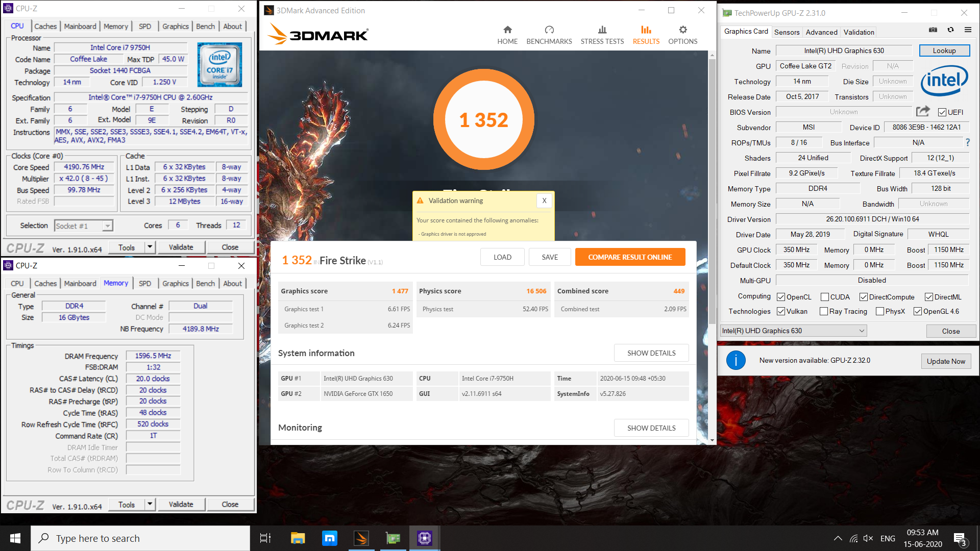Click 3DMark vertical scrollbar thumb
The height and width of the screenshot is (551, 980).
click(712, 191)
